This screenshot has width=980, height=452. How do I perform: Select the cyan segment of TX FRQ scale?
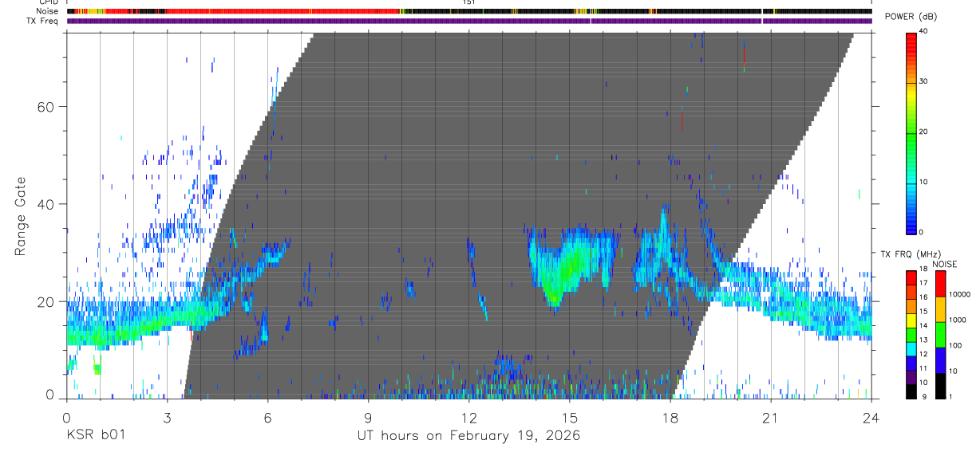click(x=911, y=349)
